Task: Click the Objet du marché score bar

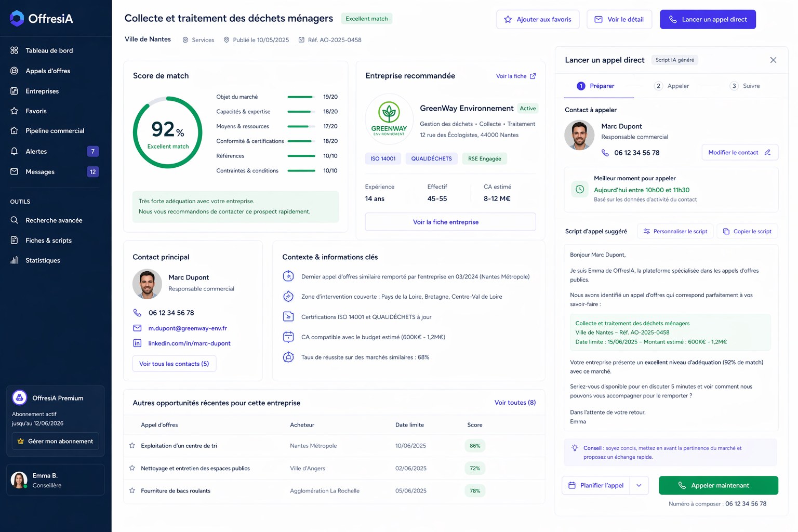Action: (301, 97)
